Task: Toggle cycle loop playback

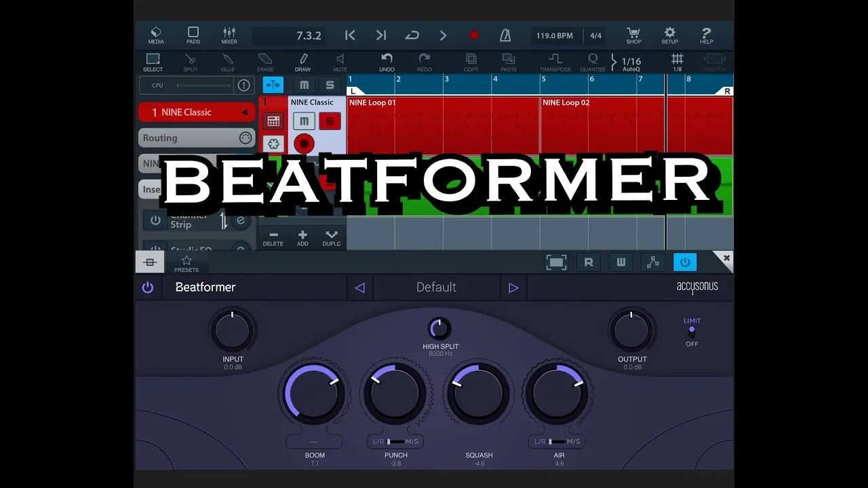Action: [x=412, y=35]
